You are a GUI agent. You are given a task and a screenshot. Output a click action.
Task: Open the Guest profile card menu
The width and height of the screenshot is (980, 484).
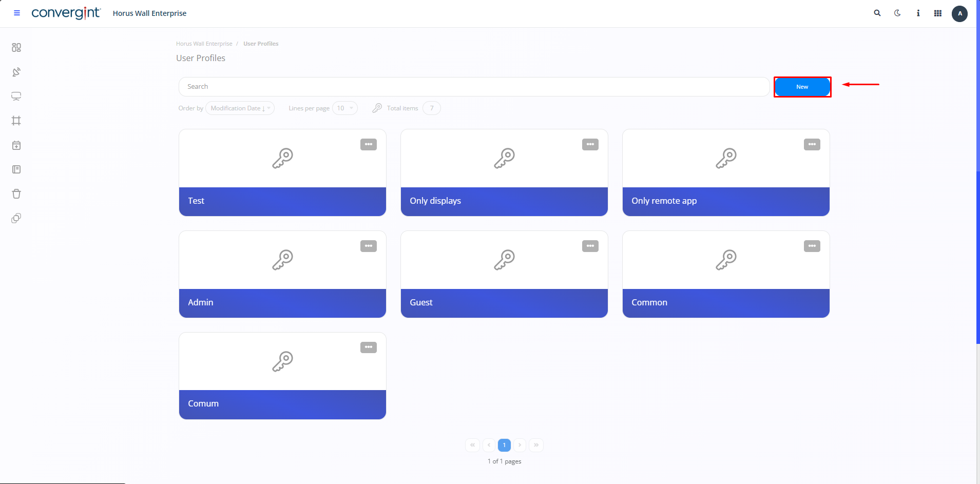tap(590, 246)
